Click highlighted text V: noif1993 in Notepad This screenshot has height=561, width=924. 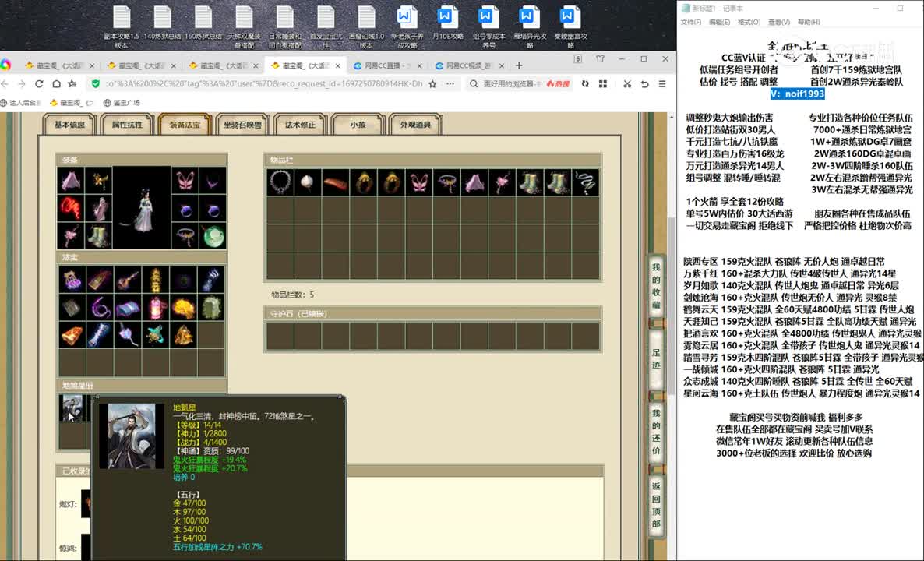click(797, 93)
